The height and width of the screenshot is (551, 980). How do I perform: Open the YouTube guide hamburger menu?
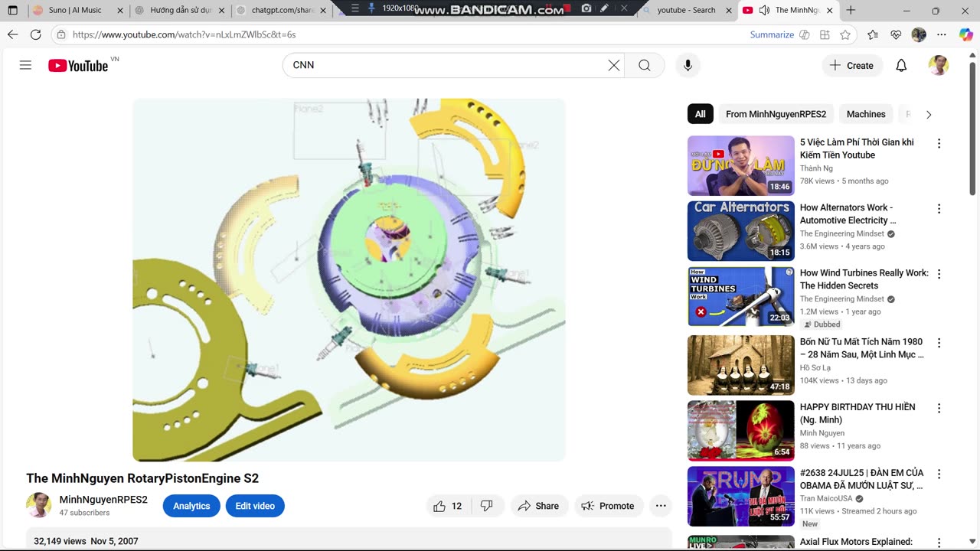click(x=25, y=65)
